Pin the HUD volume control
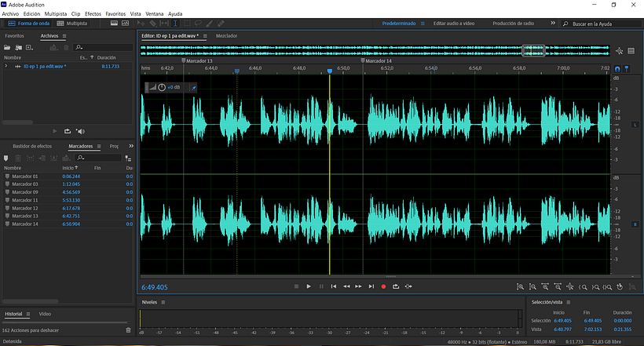This screenshot has height=346, width=644. [x=193, y=87]
